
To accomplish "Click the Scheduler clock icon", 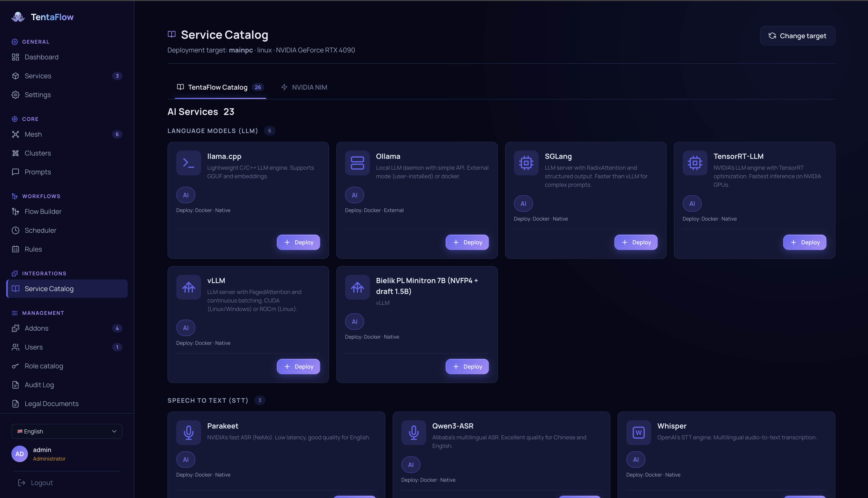I will [16, 230].
